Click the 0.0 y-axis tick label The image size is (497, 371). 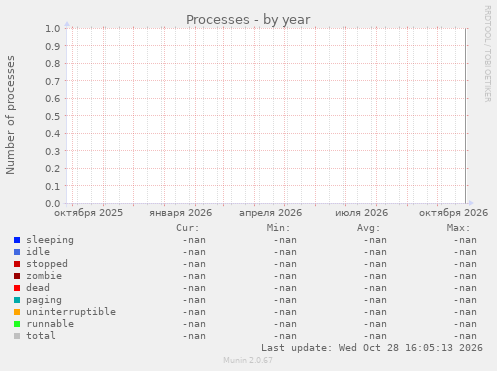point(53,203)
